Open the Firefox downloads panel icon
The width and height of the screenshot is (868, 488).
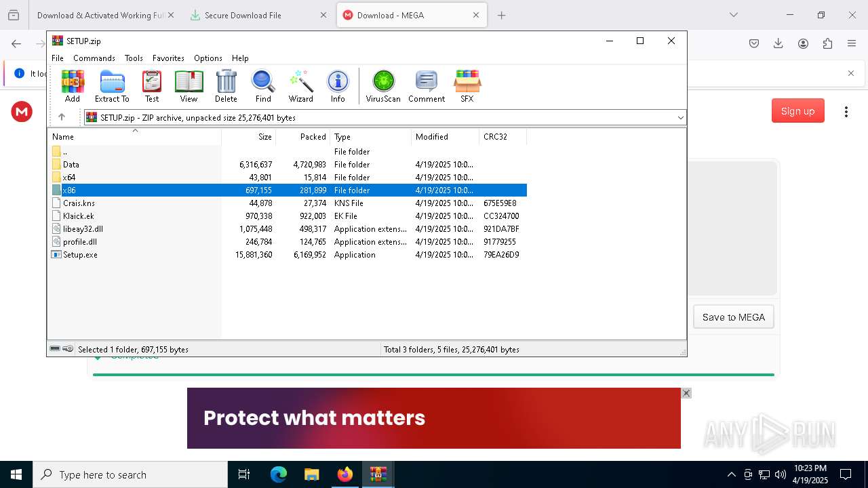(778, 43)
